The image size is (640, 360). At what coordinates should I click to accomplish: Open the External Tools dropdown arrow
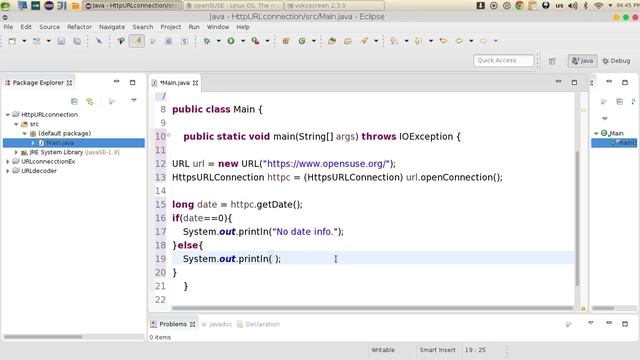pyautogui.click(x=267, y=41)
